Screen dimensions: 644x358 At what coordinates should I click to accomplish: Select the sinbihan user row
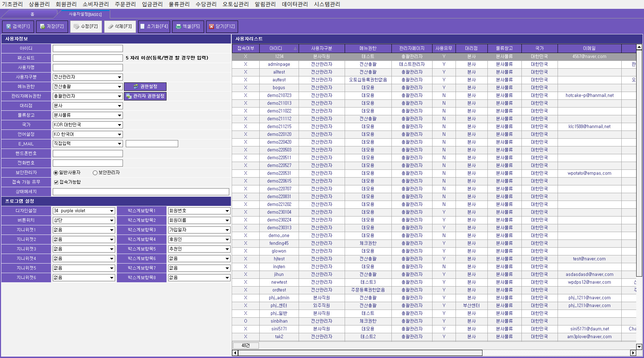[434, 321]
